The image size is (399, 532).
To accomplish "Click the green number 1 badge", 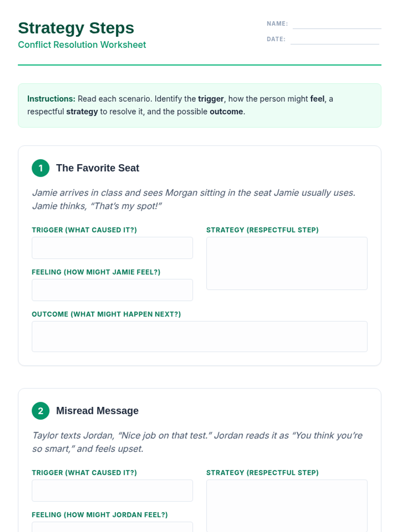I will pyautogui.click(x=41, y=168).
